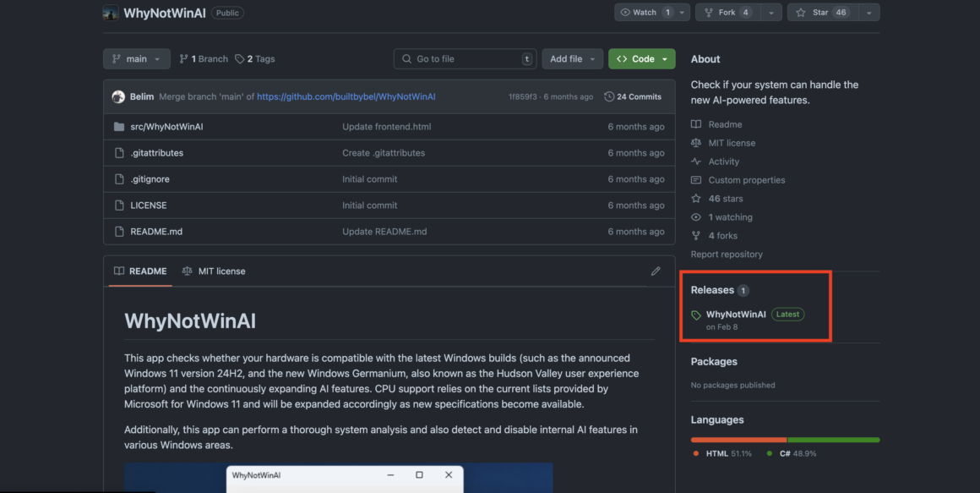Open the Readme link in About
Viewport: 980px width, 493px height.
pyautogui.click(x=725, y=124)
